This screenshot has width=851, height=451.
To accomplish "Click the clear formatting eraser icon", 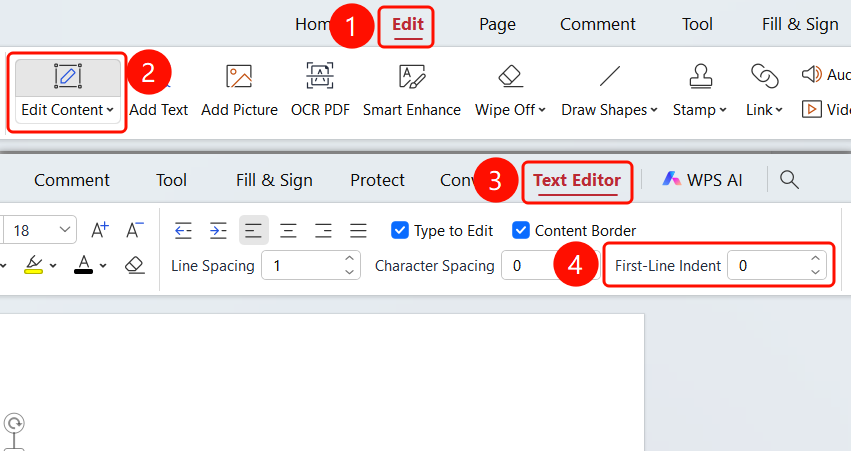I will (x=135, y=265).
